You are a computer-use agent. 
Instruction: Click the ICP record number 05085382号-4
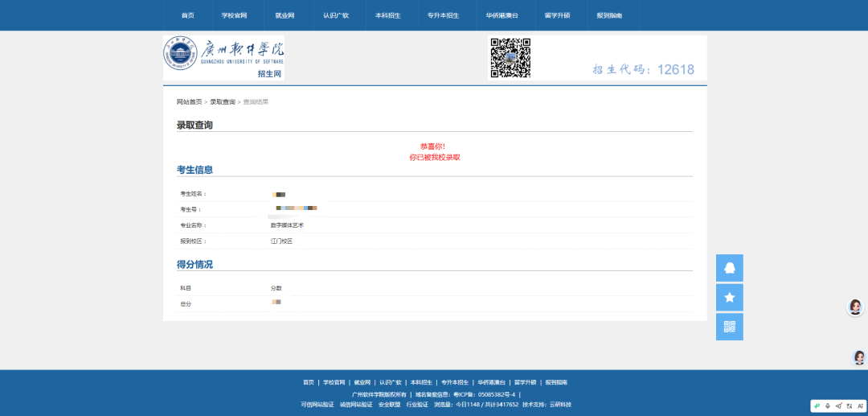pos(497,394)
